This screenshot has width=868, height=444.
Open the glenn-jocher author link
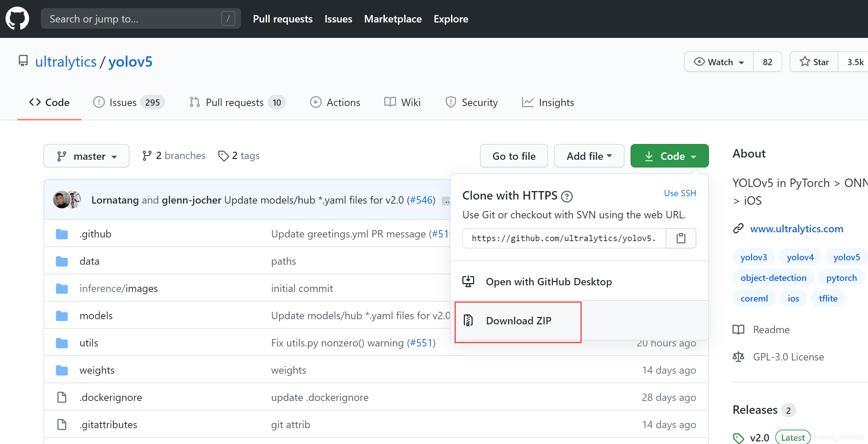tap(191, 200)
